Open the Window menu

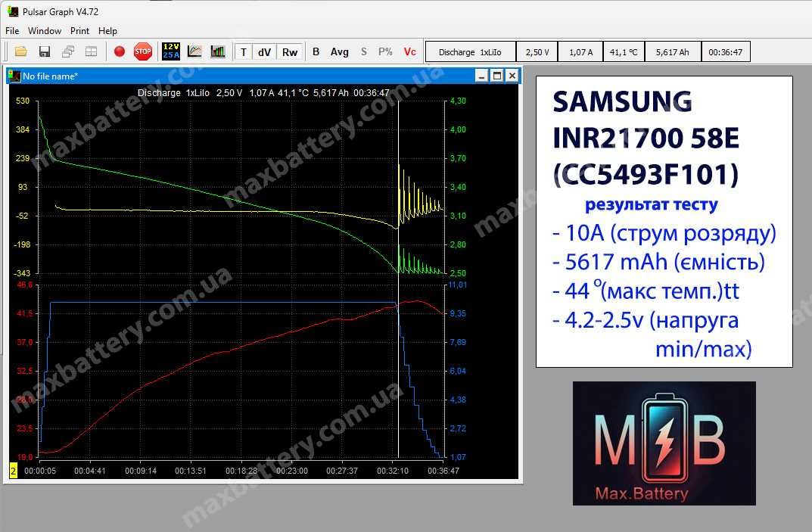click(45, 31)
